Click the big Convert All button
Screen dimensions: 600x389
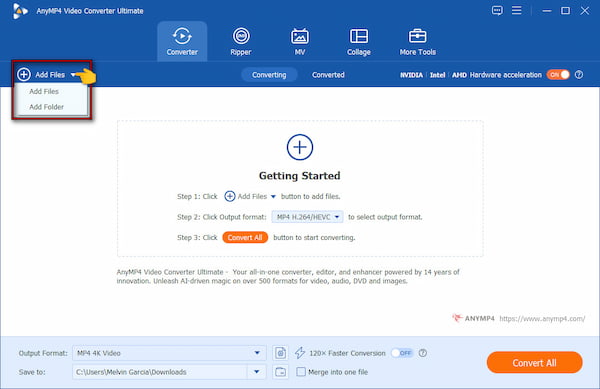pyautogui.click(x=535, y=363)
